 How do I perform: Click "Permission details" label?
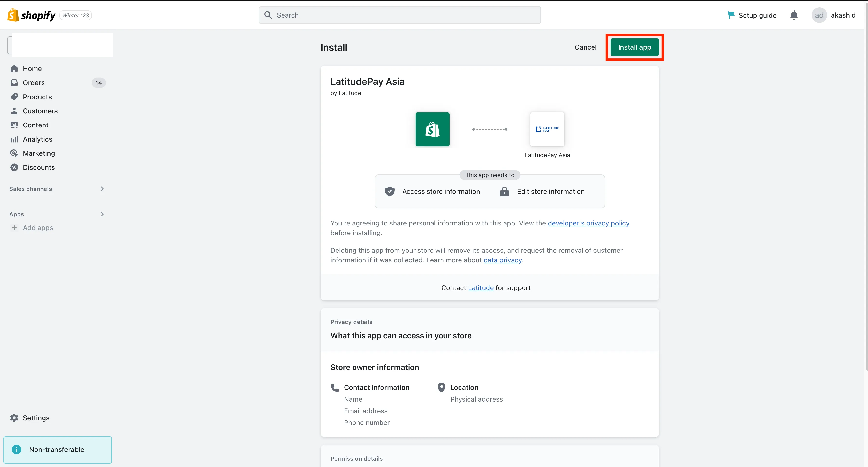point(356,458)
